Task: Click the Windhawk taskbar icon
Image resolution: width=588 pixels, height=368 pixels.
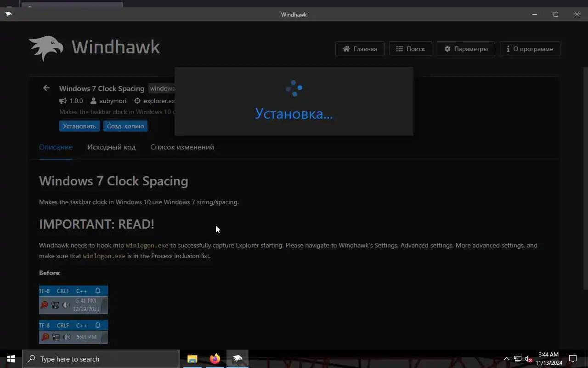Action: (237, 359)
